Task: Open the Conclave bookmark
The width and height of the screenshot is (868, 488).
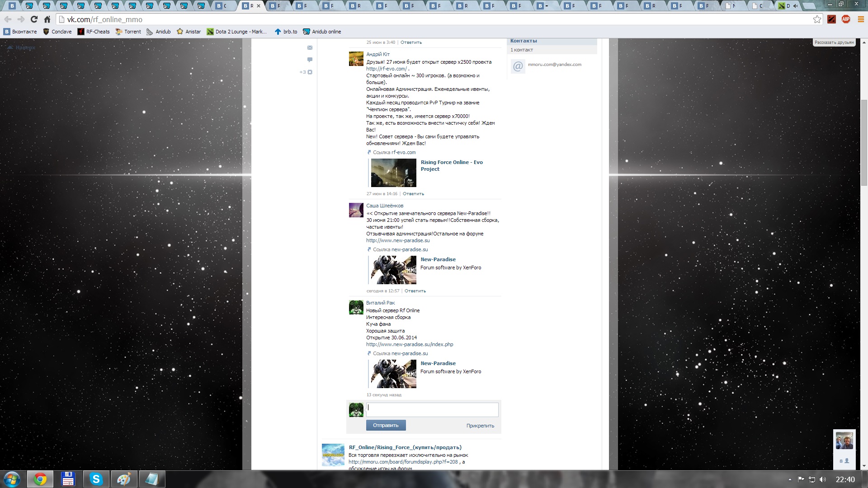Action: pyautogui.click(x=57, y=32)
